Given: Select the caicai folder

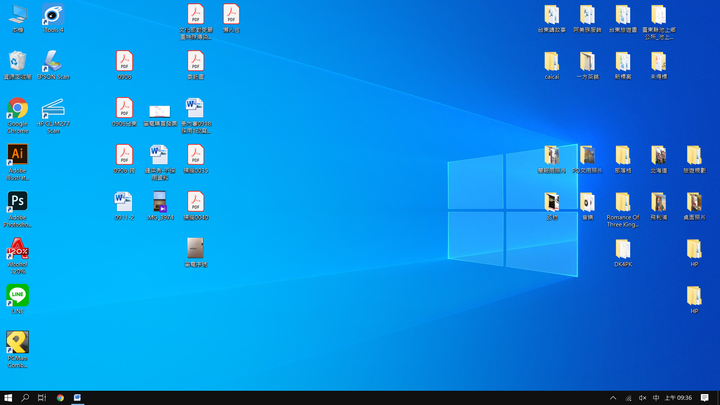Looking at the screenshot, I should tap(552, 65).
